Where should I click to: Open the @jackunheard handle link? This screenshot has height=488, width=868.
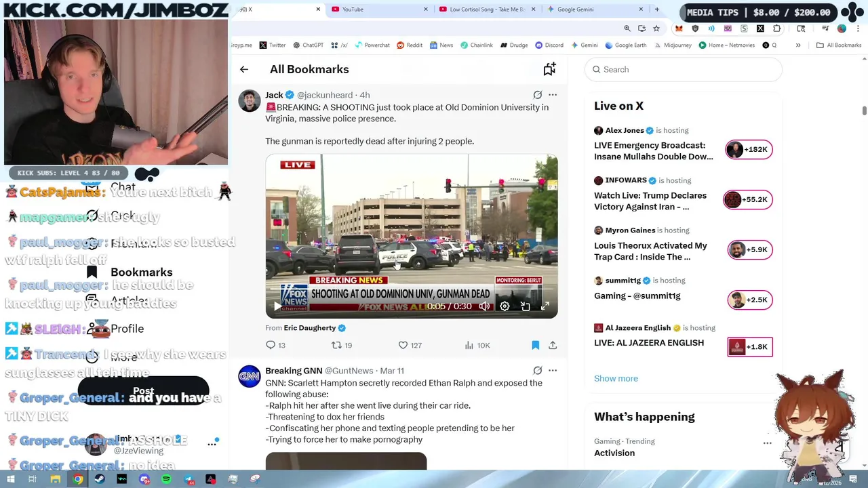pos(325,95)
